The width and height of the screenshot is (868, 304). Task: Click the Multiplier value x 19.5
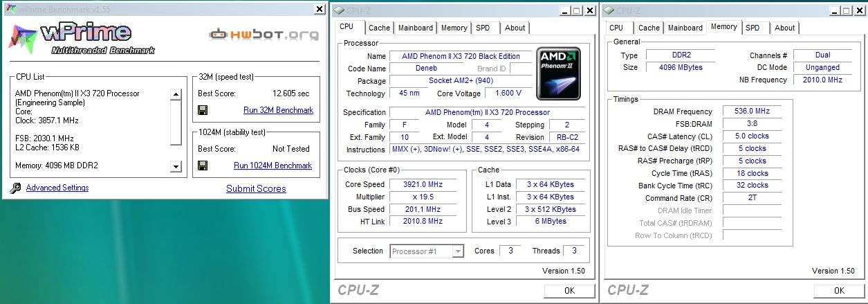coord(423,197)
